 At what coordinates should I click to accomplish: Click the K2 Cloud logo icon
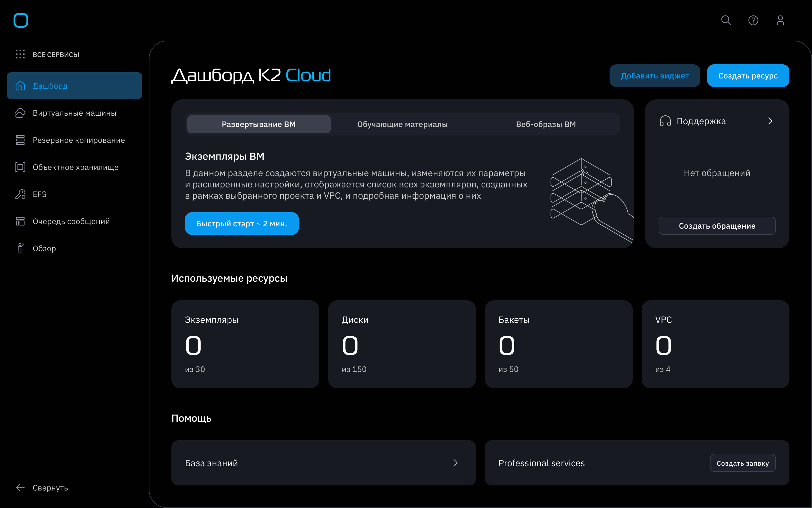[21, 20]
